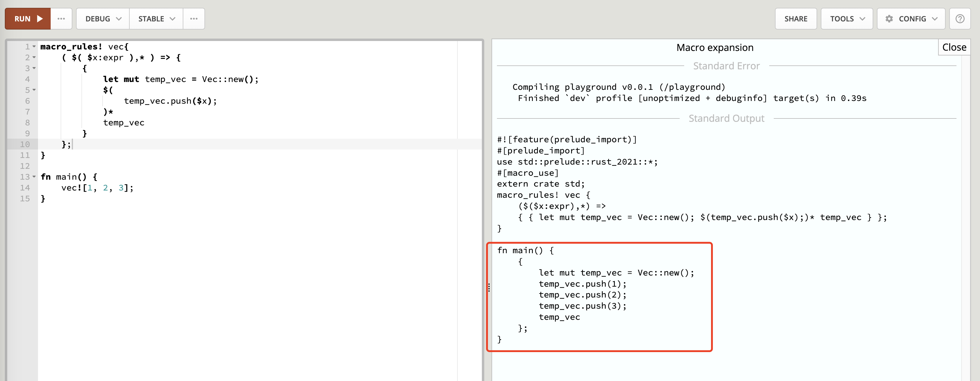Image resolution: width=980 pixels, height=381 pixels.
Task: Open the DEBUG mode dropdown
Action: (103, 19)
